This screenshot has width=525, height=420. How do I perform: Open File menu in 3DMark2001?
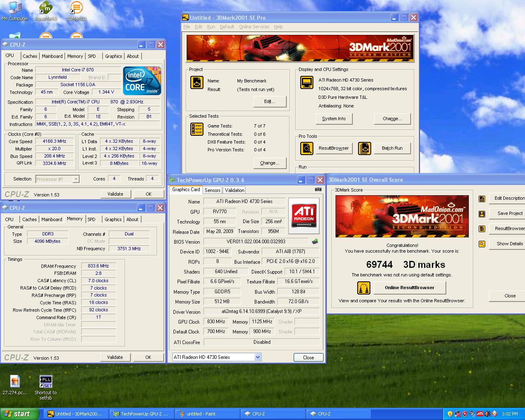pyautogui.click(x=187, y=27)
